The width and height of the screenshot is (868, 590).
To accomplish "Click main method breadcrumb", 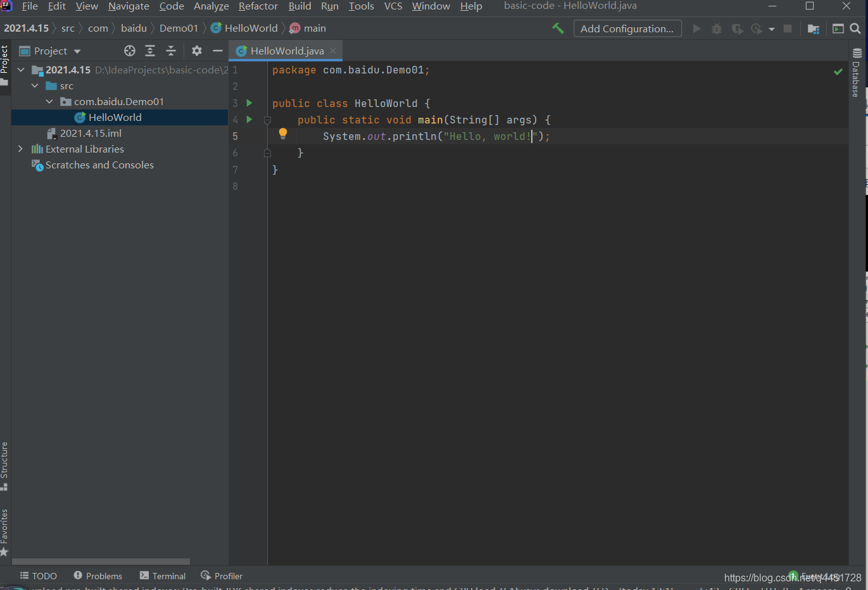I will tap(308, 28).
